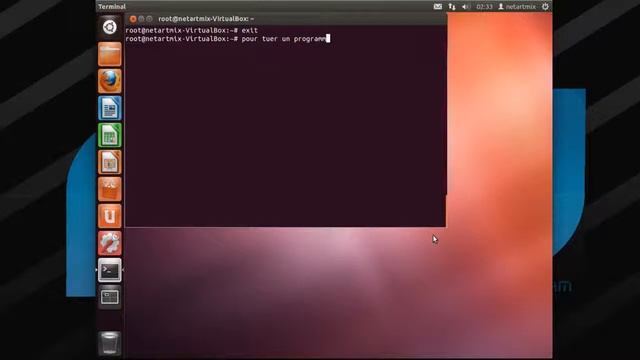This screenshot has height=360, width=640.
Task: Open the Files folder launcher icon
Action: [109, 54]
